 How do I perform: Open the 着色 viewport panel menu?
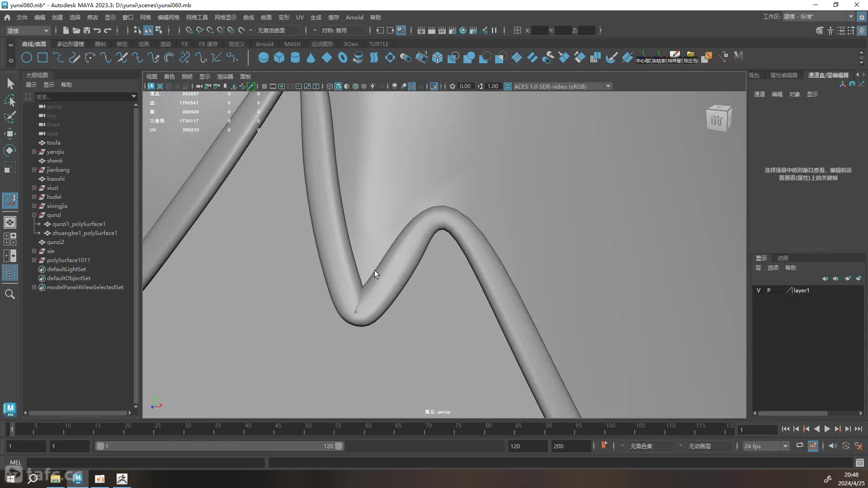click(169, 76)
